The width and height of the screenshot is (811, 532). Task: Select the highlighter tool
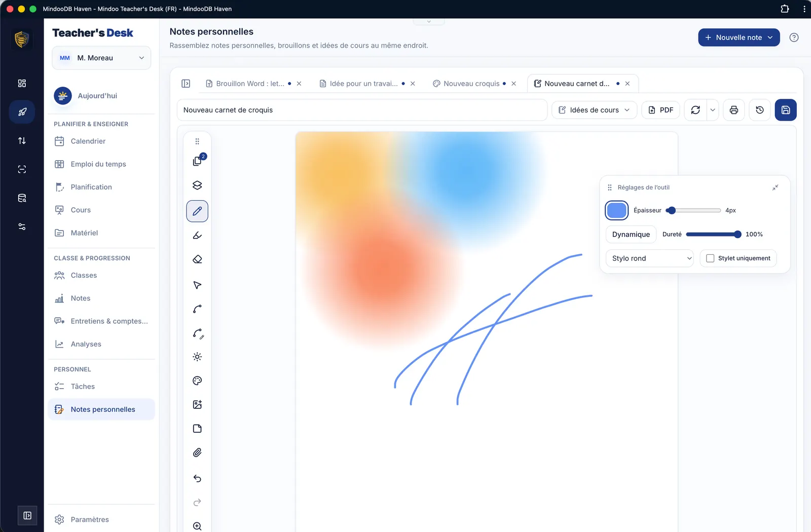tap(197, 235)
